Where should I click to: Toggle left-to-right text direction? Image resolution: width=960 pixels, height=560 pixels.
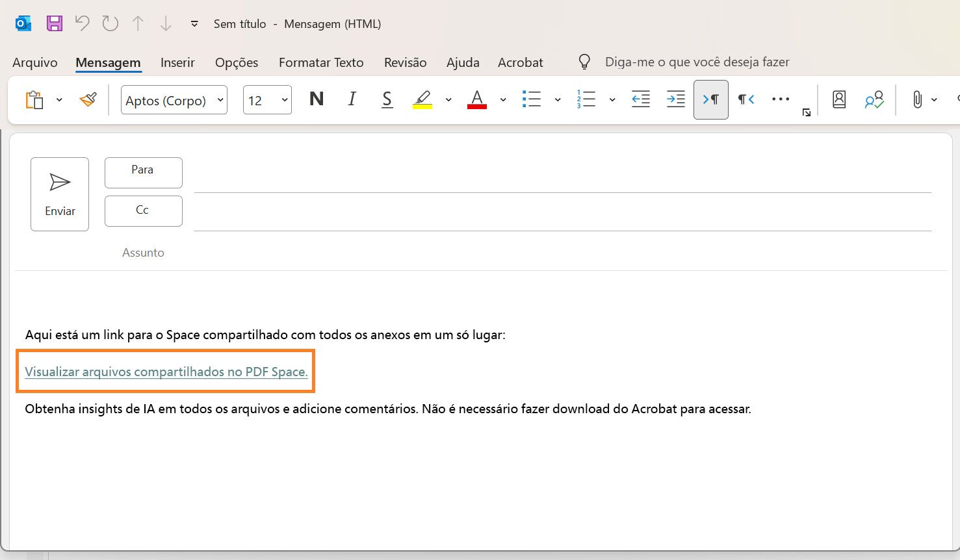click(x=711, y=99)
